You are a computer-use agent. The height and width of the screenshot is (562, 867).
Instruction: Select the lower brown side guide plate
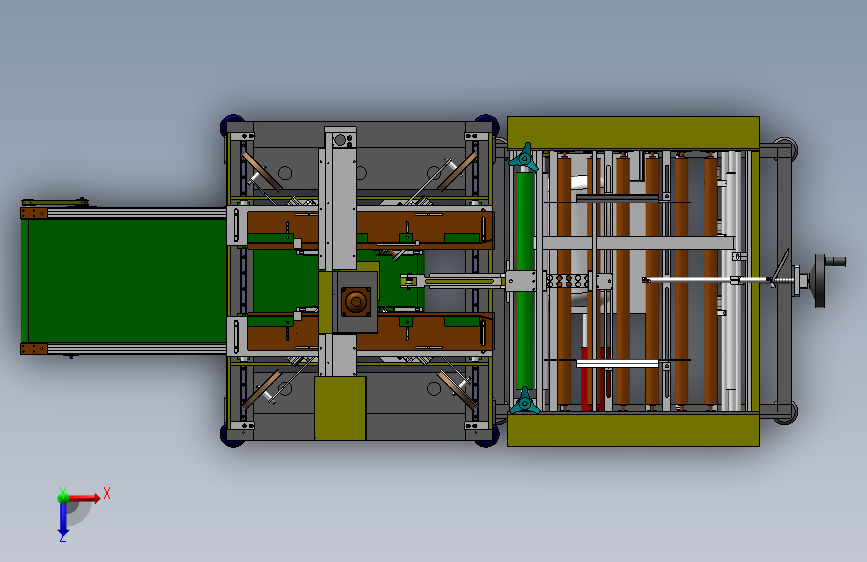point(370,332)
